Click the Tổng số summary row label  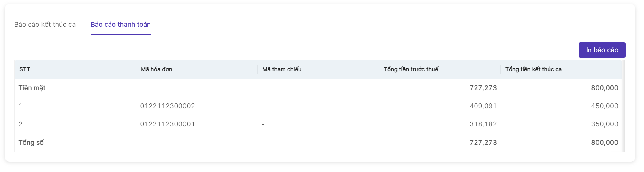31,143
